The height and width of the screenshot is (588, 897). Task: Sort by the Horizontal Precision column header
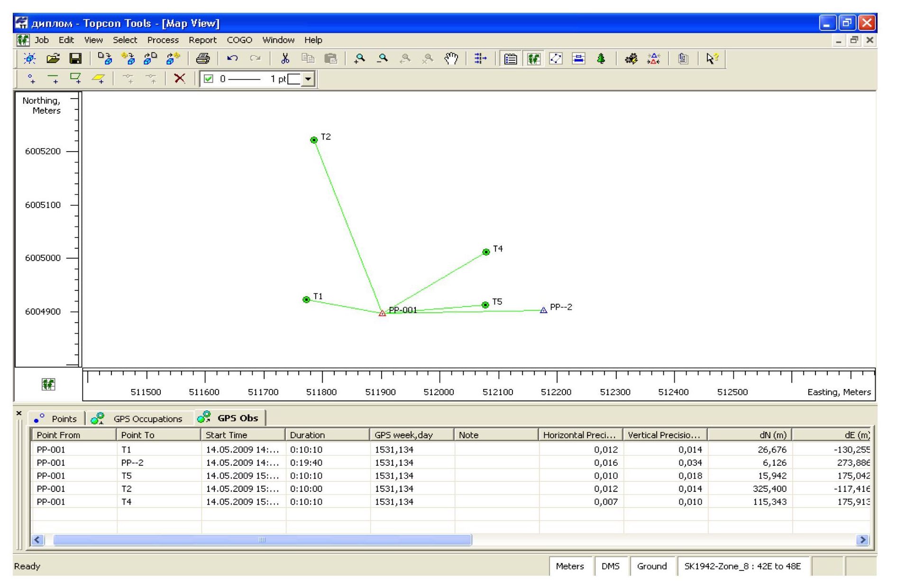(x=581, y=435)
